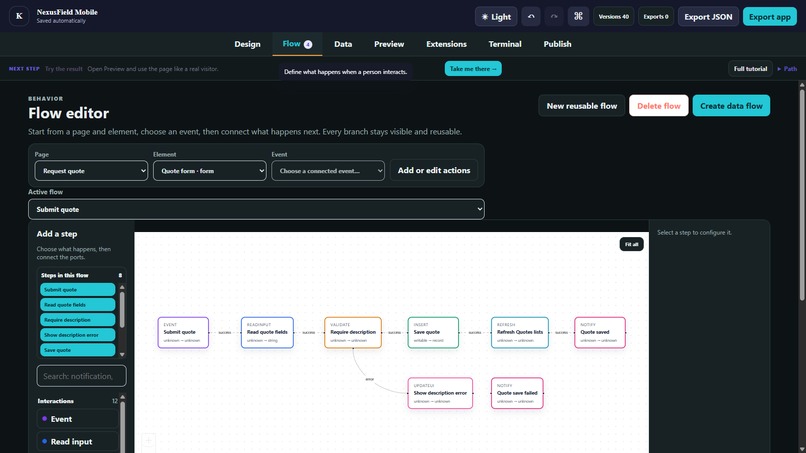
Task: Select Submit quote in the steps list
Action: [78, 289]
